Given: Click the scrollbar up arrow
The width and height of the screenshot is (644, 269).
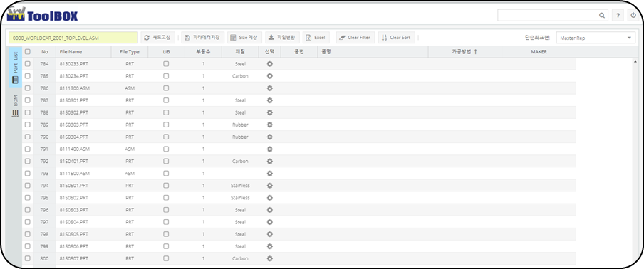Looking at the screenshot, I should click(x=635, y=61).
